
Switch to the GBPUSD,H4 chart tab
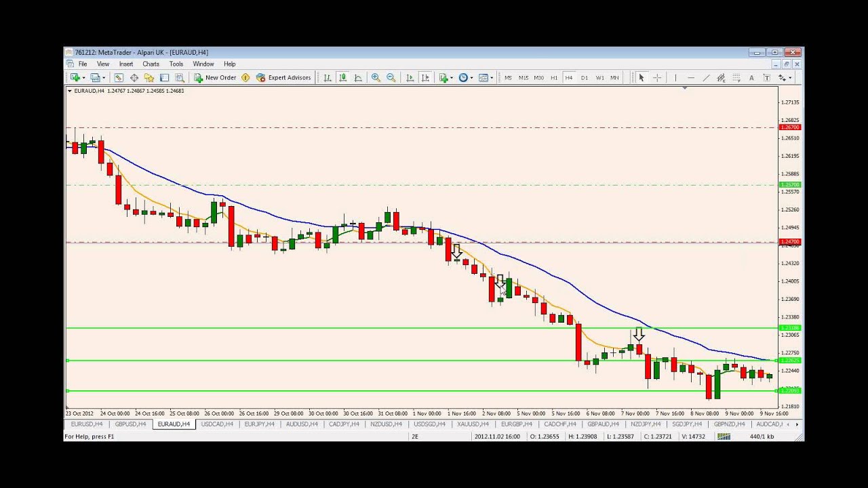[130, 424]
